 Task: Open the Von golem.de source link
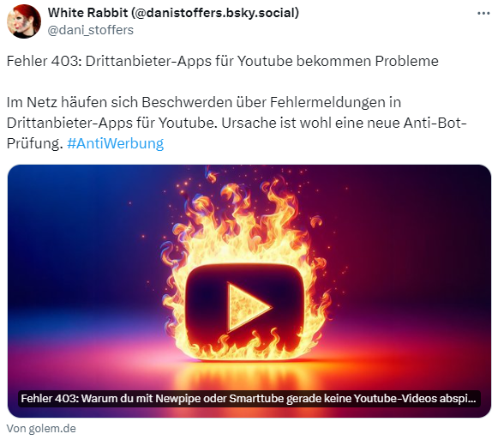(41, 428)
